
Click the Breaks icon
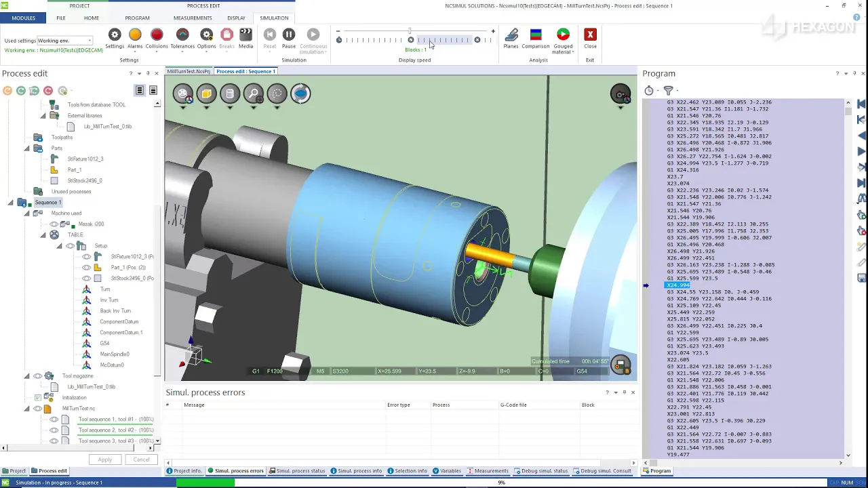click(226, 39)
